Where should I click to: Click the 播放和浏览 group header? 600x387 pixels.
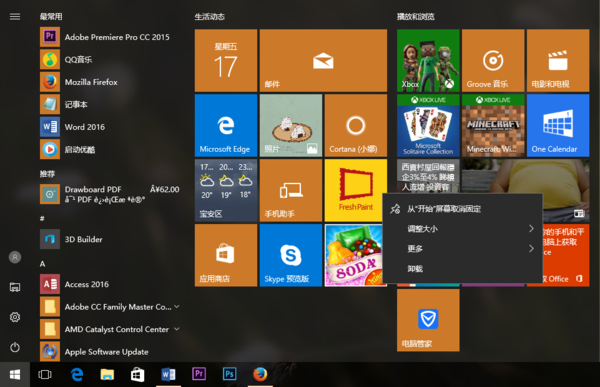coord(416,17)
